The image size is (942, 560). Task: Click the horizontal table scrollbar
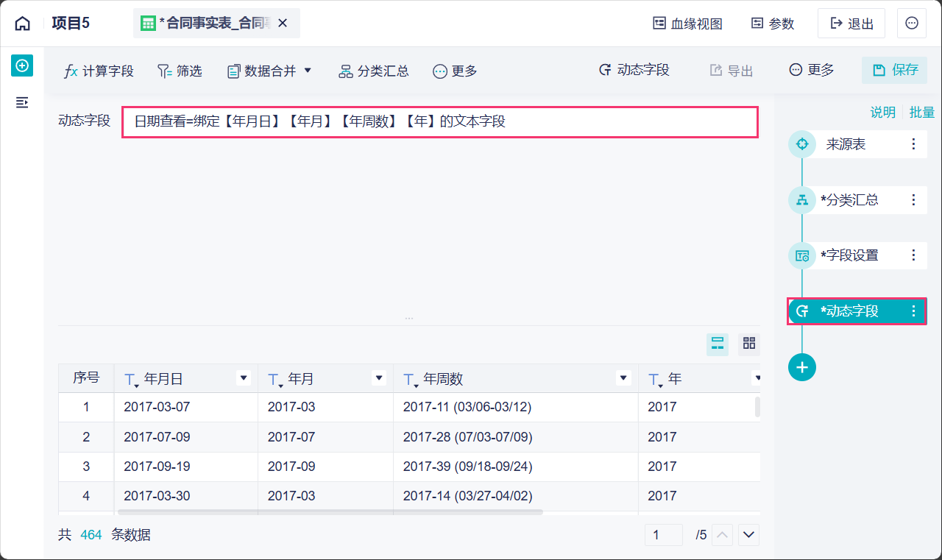pos(330,512)
